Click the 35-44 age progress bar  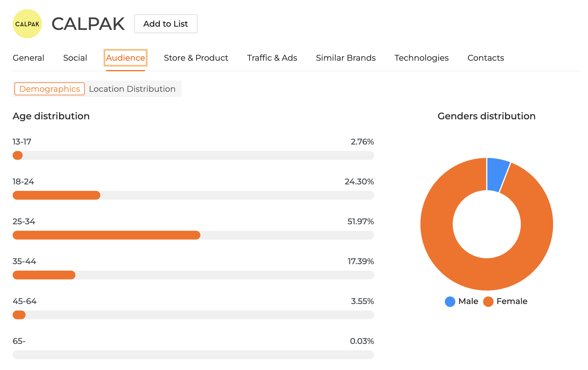pyautogui.click(x=193, y=275)
